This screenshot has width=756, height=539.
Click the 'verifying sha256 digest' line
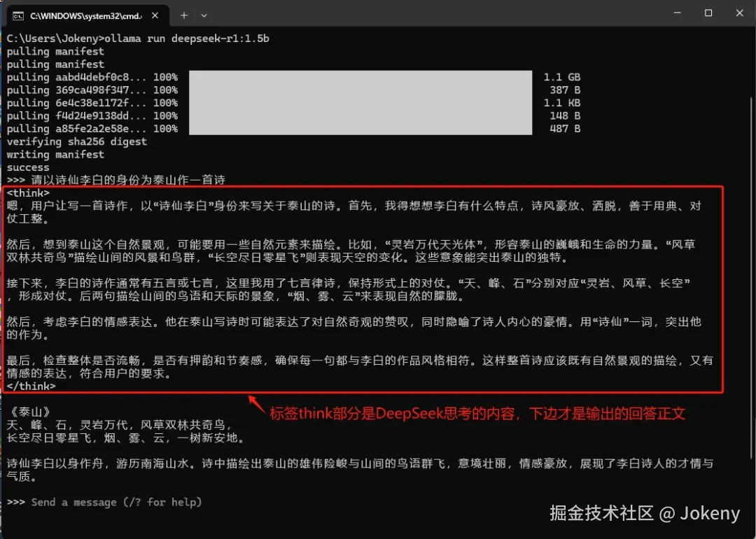point(77,141)
